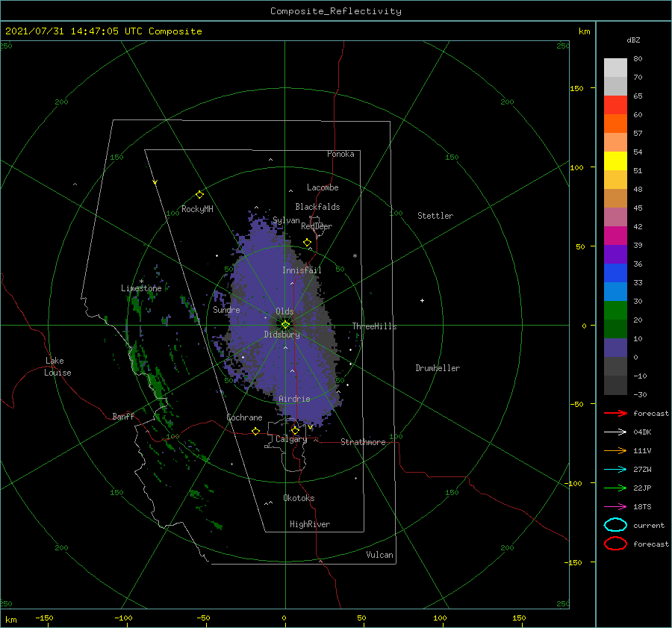This screenshot has height=628, width=672.
Task: Click the Calgary city label
Action: point(291,439)
